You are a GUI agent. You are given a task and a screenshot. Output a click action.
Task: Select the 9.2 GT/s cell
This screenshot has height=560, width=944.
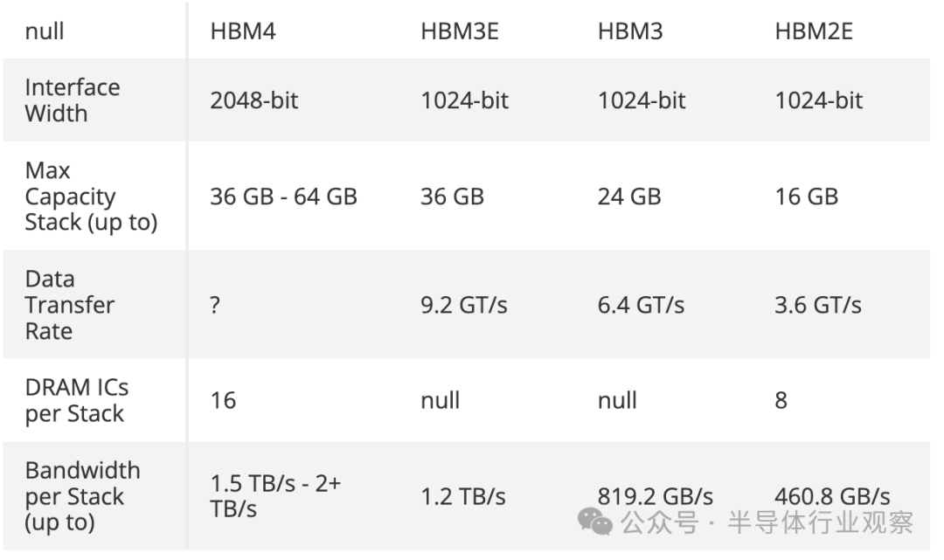click(464, 305)
